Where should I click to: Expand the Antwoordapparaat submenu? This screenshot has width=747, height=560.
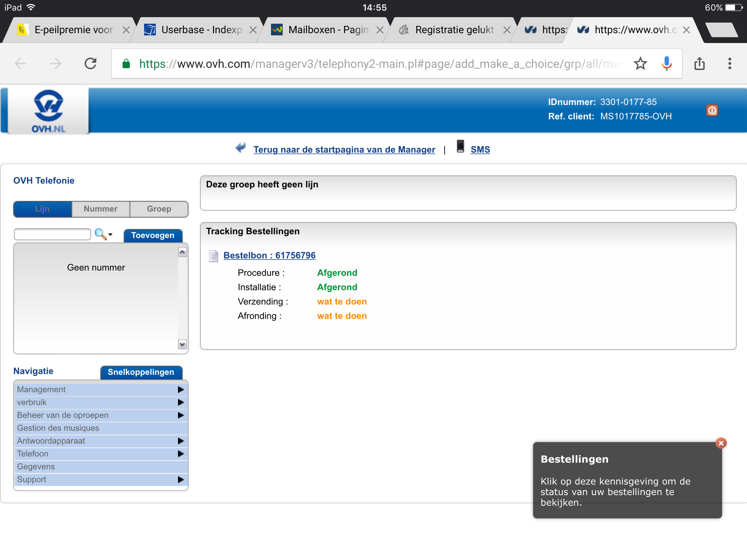pyautogui.click(x=181, y=441)
